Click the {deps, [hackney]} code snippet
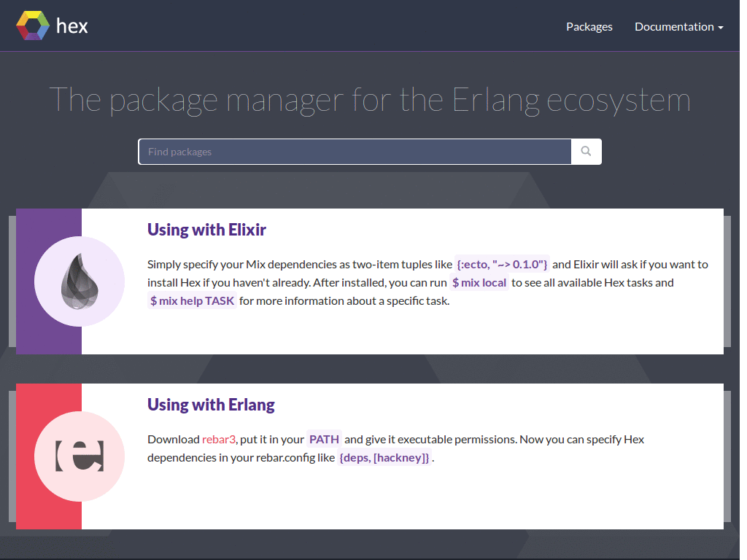 [384, 458]
